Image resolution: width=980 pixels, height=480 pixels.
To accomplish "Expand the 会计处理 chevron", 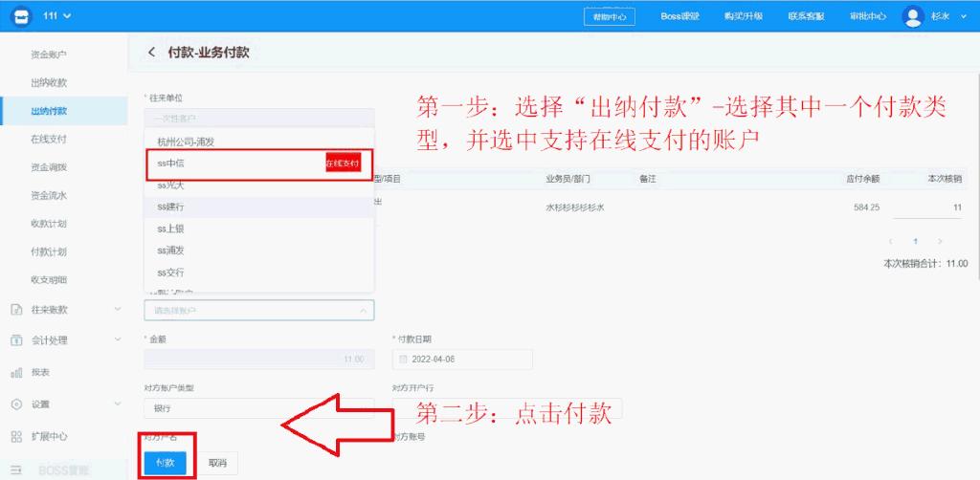I will (118, 339).
